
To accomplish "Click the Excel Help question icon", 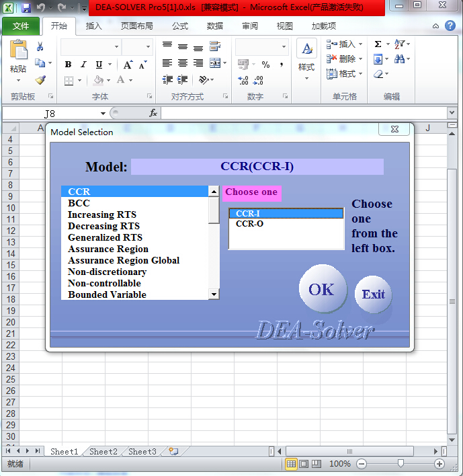I will (450, 26).
